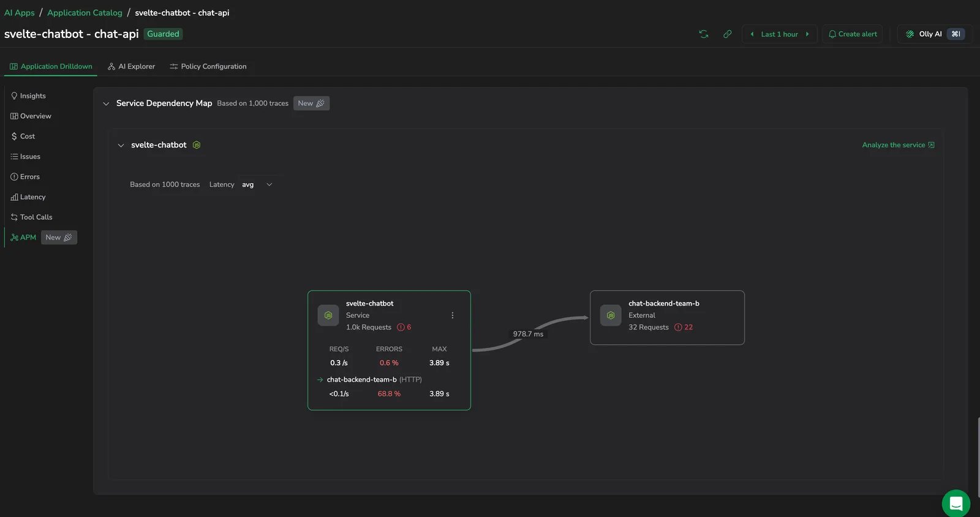Click the page vertical scrollbar
Screen dimensions: 980x517
tap(978, 456)
